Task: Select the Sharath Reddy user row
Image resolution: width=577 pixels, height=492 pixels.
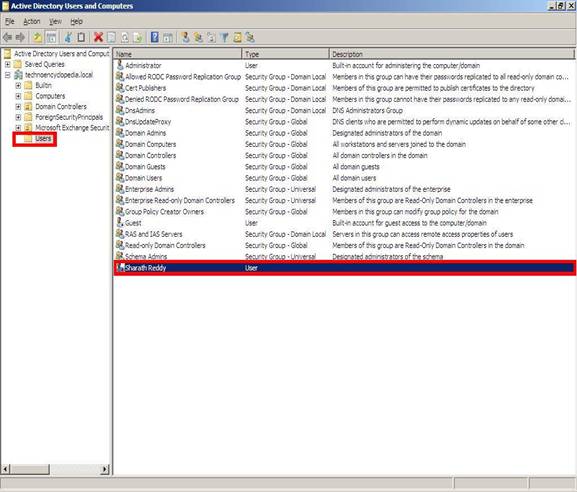Action: tap(344, 268)
